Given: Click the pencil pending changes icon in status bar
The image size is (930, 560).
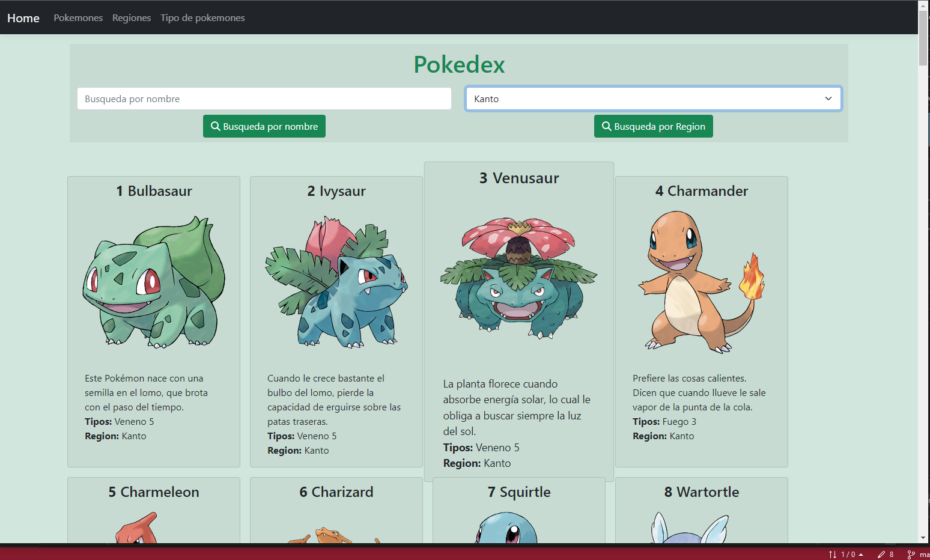Looking at the screenshot, I should pos(881,555).
